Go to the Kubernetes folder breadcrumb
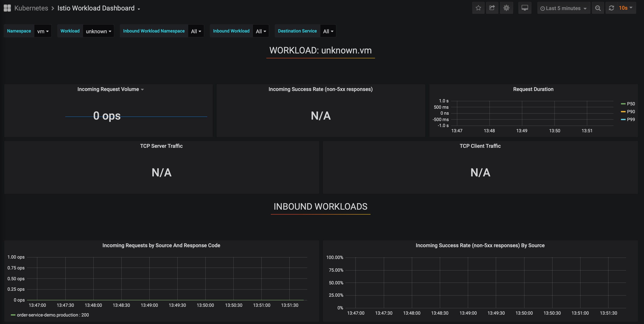644x324 pixels. click(31, 8)
